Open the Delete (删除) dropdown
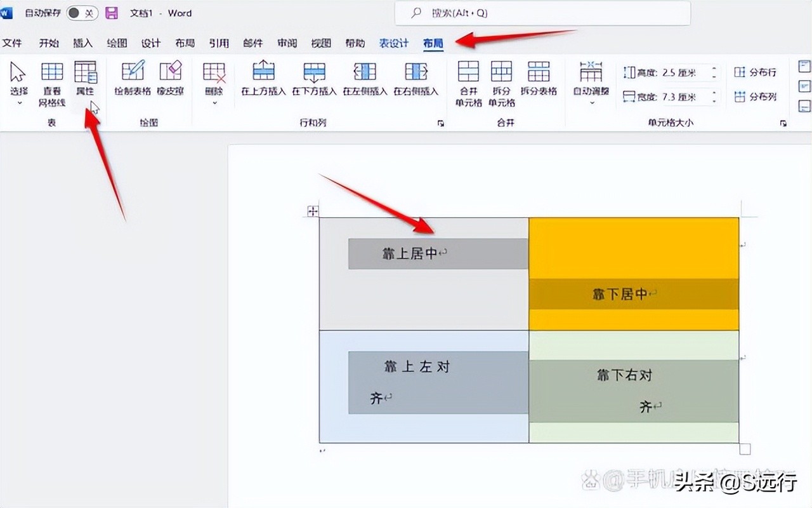 214,83
